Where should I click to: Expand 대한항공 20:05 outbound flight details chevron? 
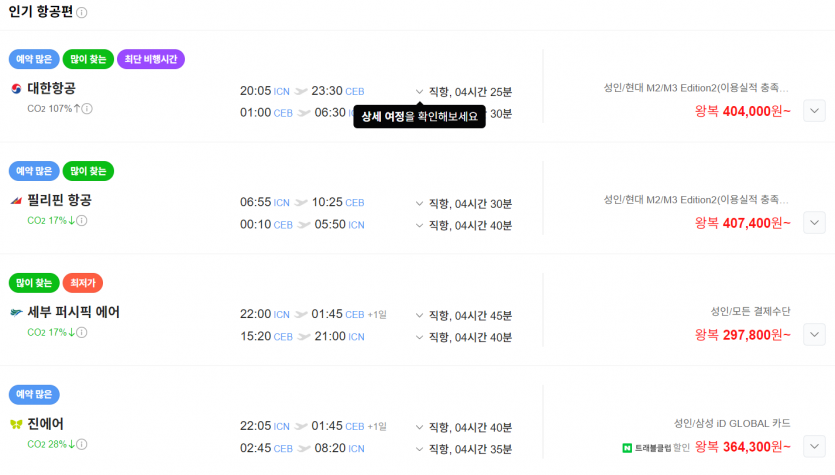point(420,92)
